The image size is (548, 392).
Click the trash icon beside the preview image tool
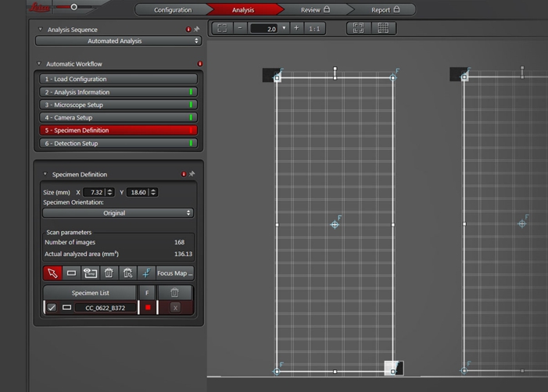pos(109,273)
